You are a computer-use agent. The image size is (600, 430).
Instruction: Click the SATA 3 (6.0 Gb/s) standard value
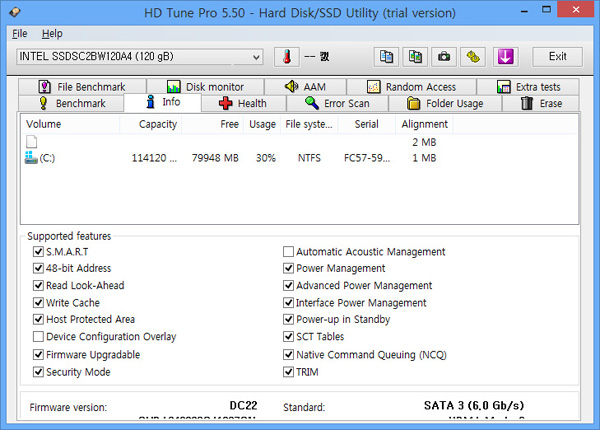pyautogui.click(x=474, y=406)
